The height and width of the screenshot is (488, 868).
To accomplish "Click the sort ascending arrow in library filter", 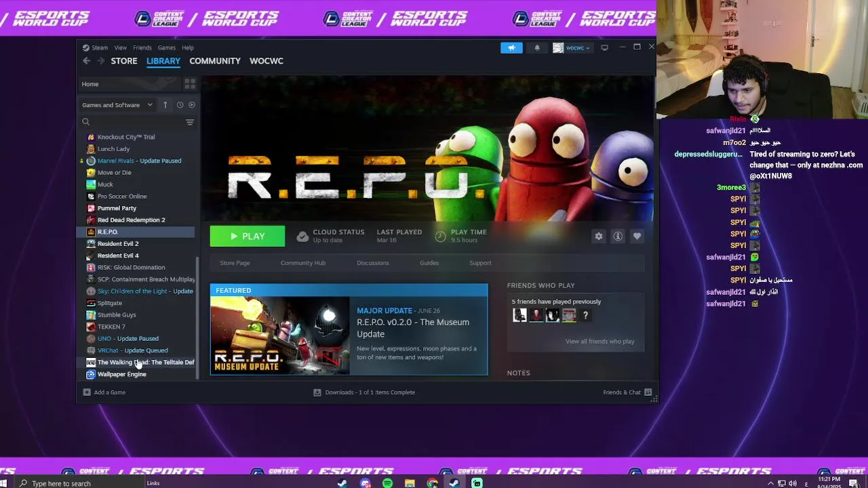I will [165, 105].
